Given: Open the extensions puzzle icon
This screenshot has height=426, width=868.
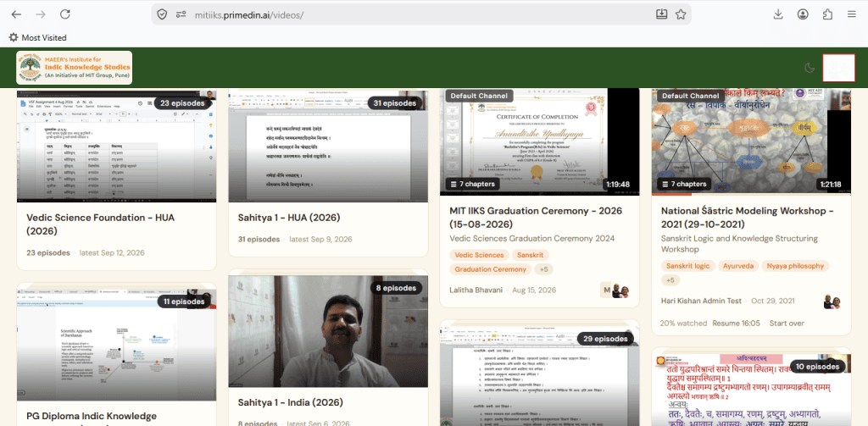Looking at the screenshot, I should coord(827,14).
